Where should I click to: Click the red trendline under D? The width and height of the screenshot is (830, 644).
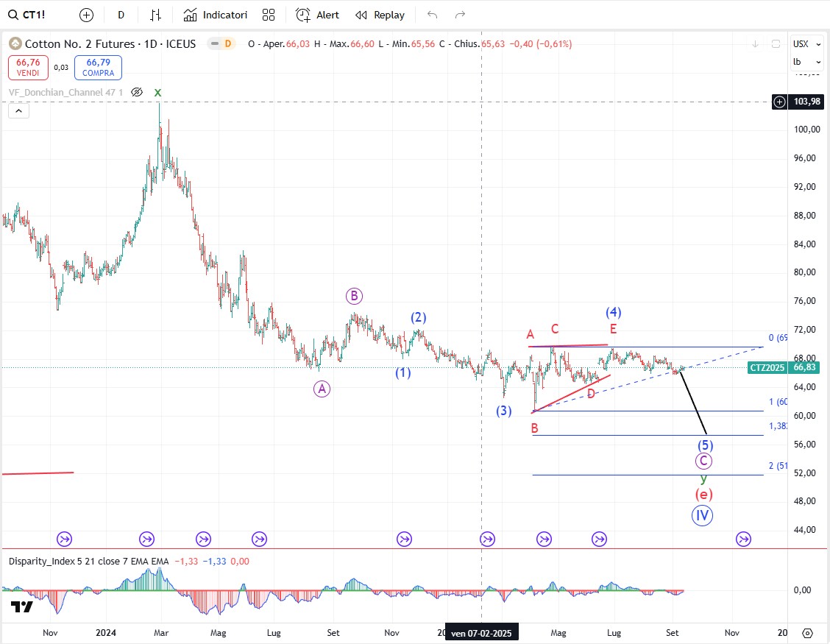click(x=572, y=393)
